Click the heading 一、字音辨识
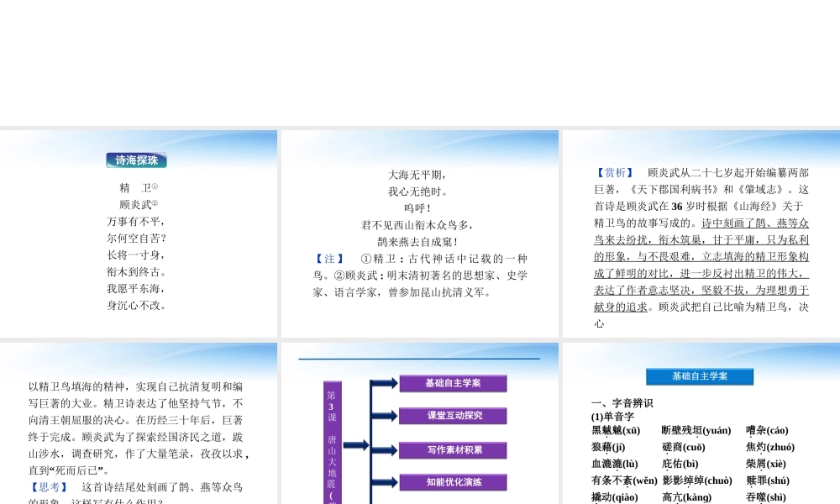Image resolution: width=840 pixels, height=504 pixels. click(x=622, y=403)
